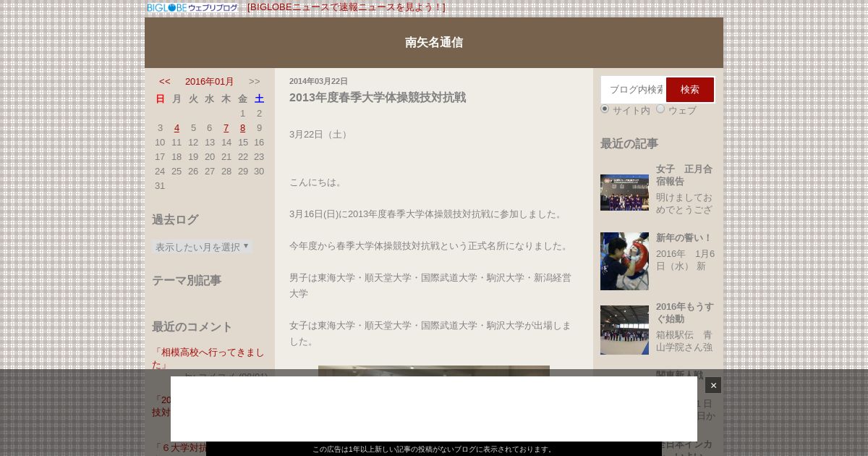Open the BIGLOBE news headline link
The height and width of the screenshot is (456, 868).
point(346,7)
